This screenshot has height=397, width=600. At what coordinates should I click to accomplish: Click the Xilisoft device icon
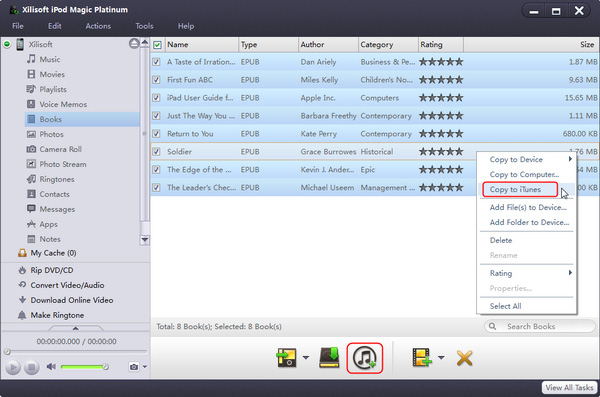click(x=20, y=44)
